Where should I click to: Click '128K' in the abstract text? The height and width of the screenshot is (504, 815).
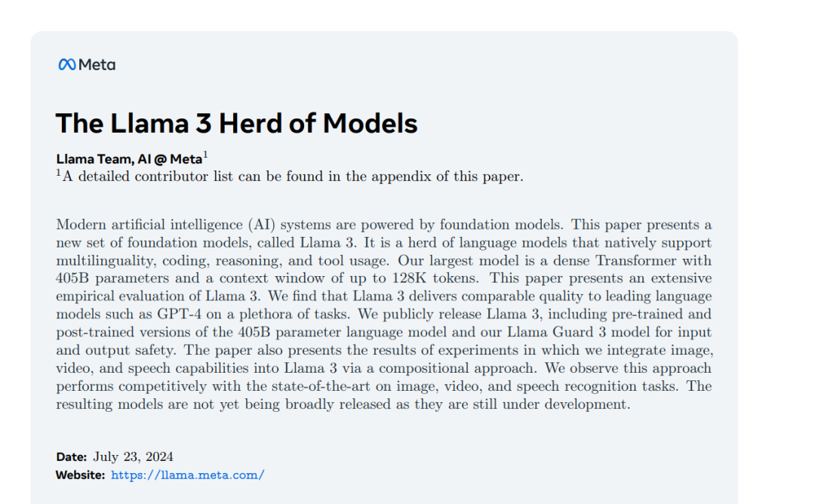coord(408,278)
